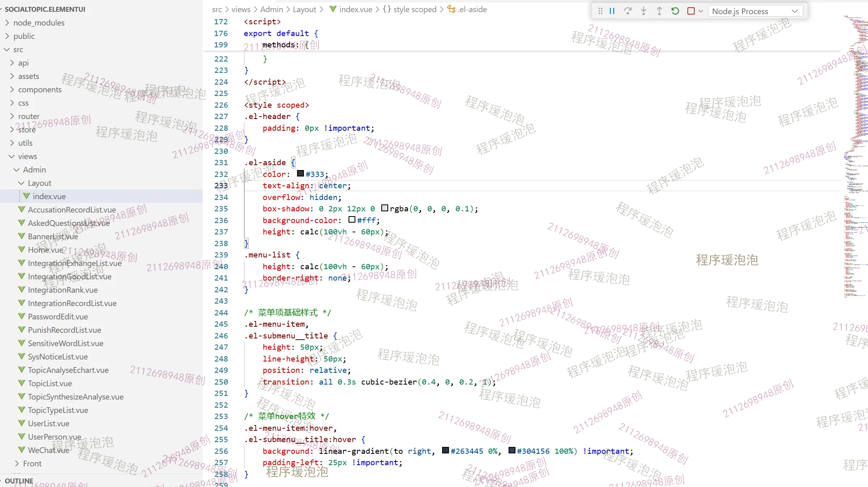Viewport: 868px width, 487px height.
Task: Pause the debug session
Action: click(x=612, y=11)
